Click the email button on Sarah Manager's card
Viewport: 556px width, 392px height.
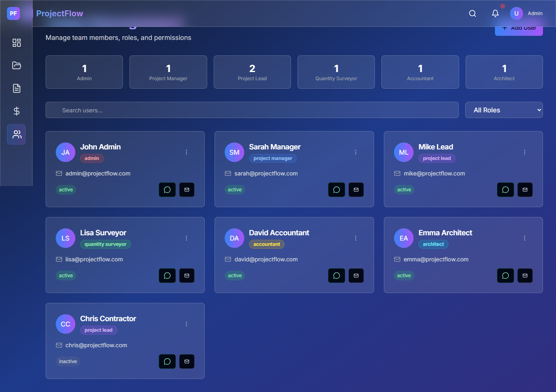coord(356,190)
